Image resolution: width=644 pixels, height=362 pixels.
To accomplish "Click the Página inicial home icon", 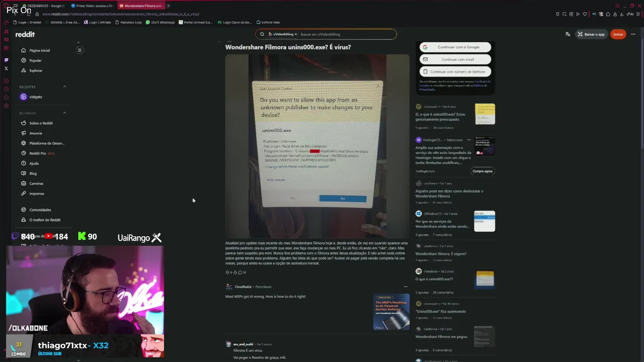I will [x=24, y=50].
